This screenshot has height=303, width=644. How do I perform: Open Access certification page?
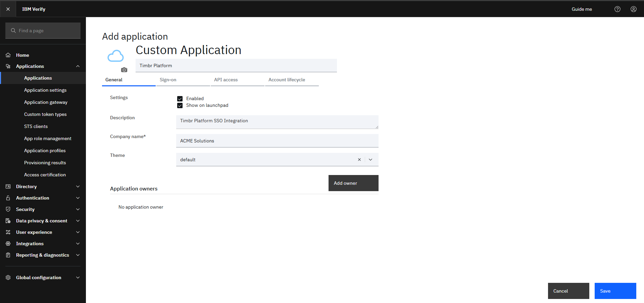click(43, 175)
